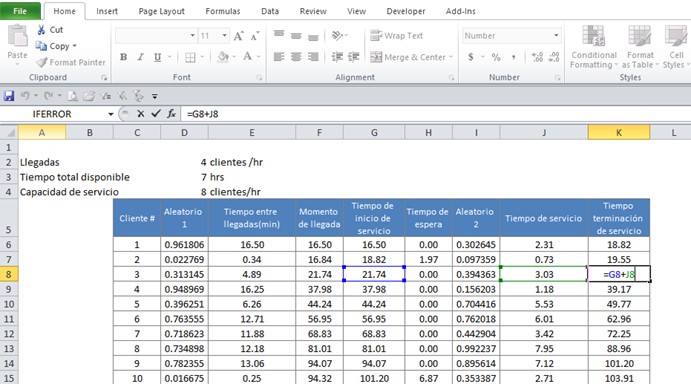Switch to the Formulas tab
This screenshot has height=384, width=691.
(x=223, y=11)
